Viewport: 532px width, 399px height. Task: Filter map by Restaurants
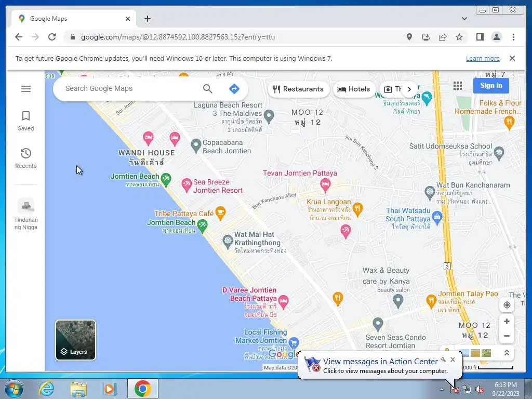tap(299, 89)
